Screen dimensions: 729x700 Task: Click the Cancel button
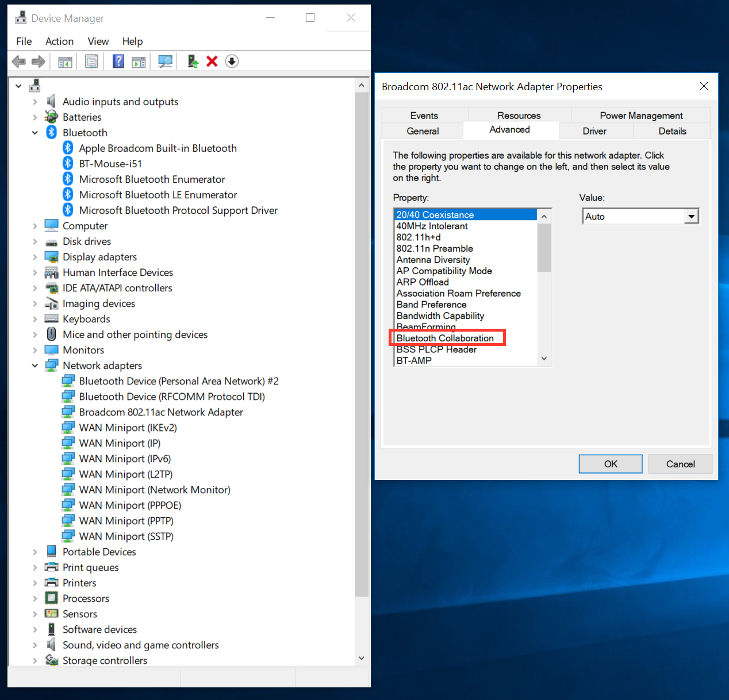[x=680, y=464]
